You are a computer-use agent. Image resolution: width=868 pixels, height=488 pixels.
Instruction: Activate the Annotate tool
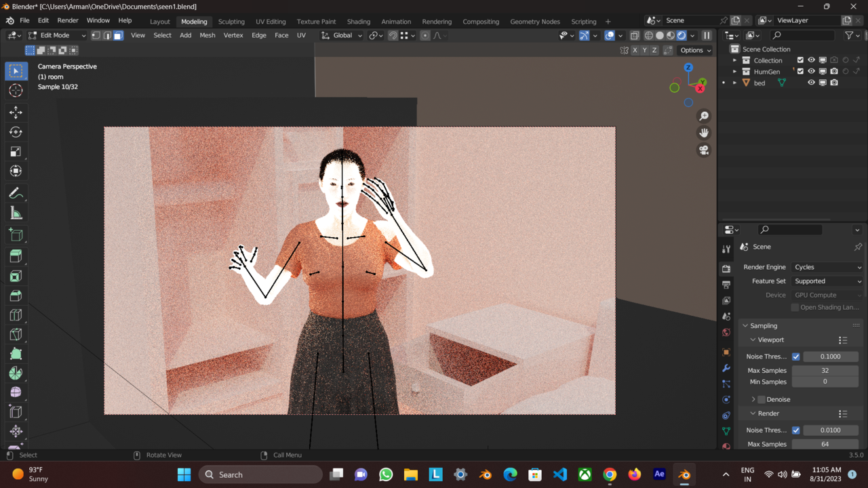(x=16, y=192)
